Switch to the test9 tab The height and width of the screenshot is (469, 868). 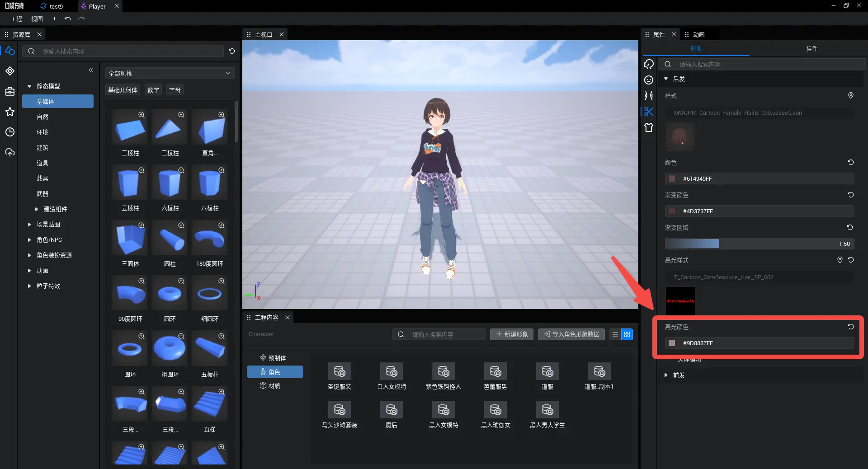point(52,6)
